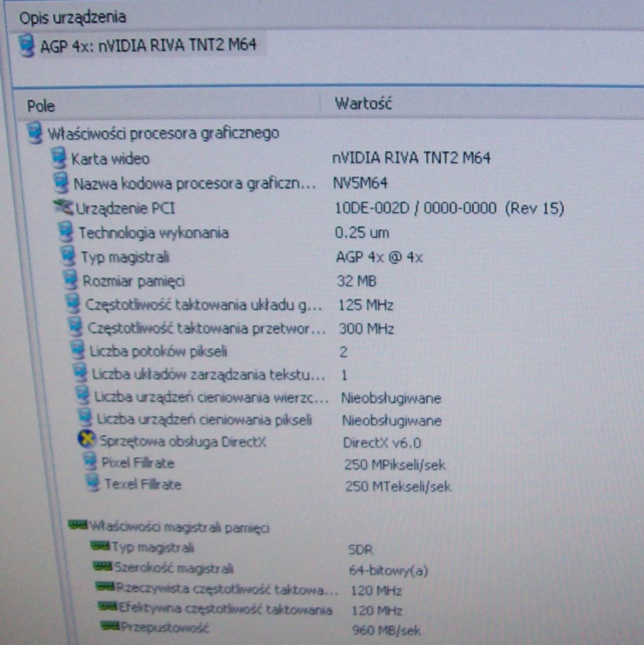Screen dimensions: 644x645
Task: Click value nVIDIA RIVA TNT2 M64 in Wartość column
Action: pyautogui.click(x=412, y=158)
